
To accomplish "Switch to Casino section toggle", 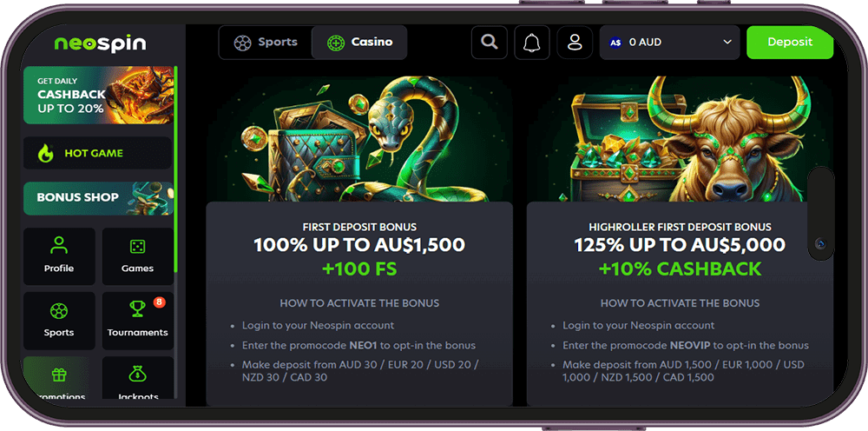I will pos(359,42).
